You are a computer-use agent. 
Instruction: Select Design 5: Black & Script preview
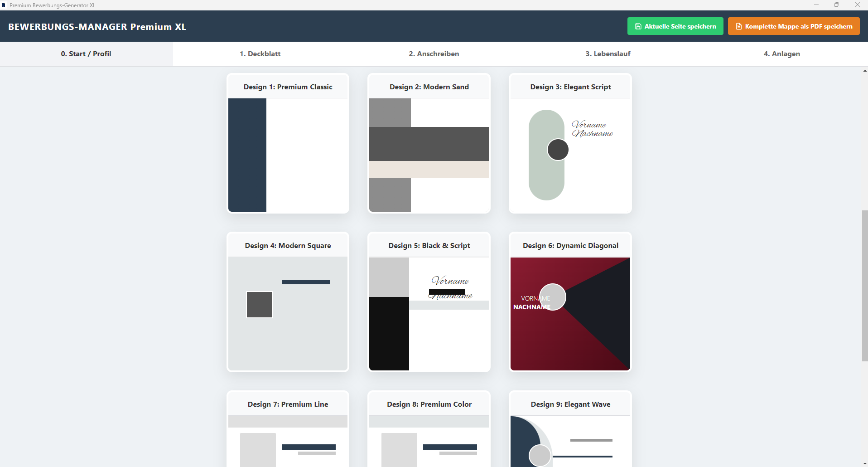point(429,302)
